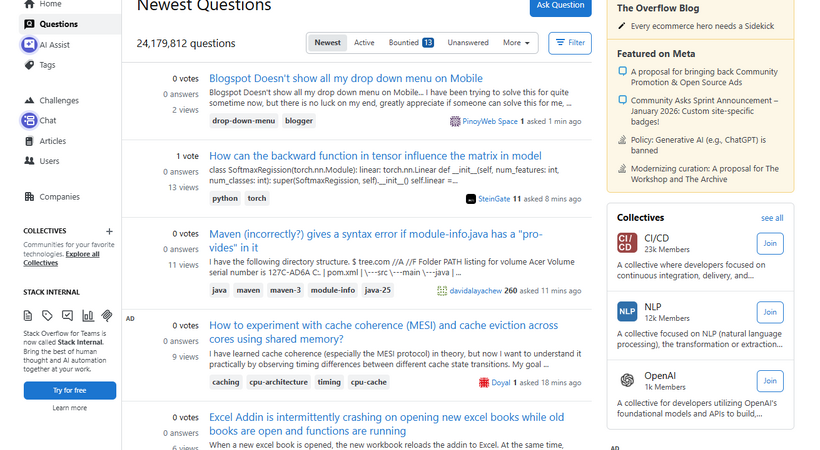The image size is (820, 450).
Task: Open the Challenges sidebar link
Action: click(x=59, y=100)
